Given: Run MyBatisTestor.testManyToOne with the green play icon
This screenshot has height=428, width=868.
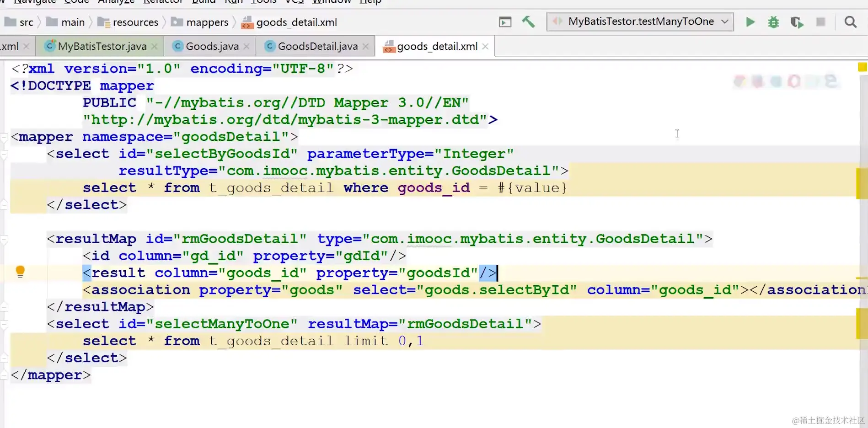Looking at the screenshot, I should (x=750, y=22).
